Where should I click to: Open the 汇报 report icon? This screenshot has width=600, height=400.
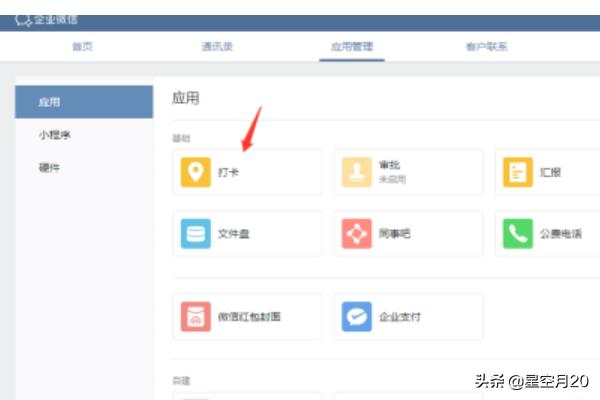[517, 172]
